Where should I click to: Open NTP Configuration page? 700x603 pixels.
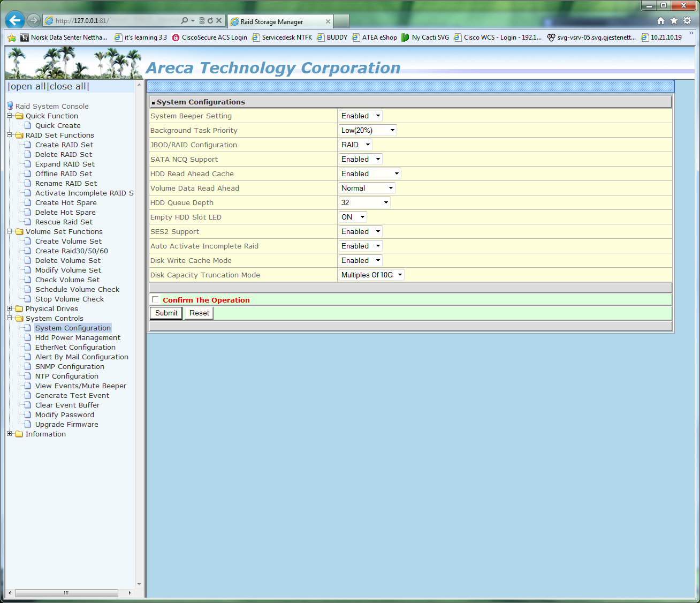coord(67,376)
